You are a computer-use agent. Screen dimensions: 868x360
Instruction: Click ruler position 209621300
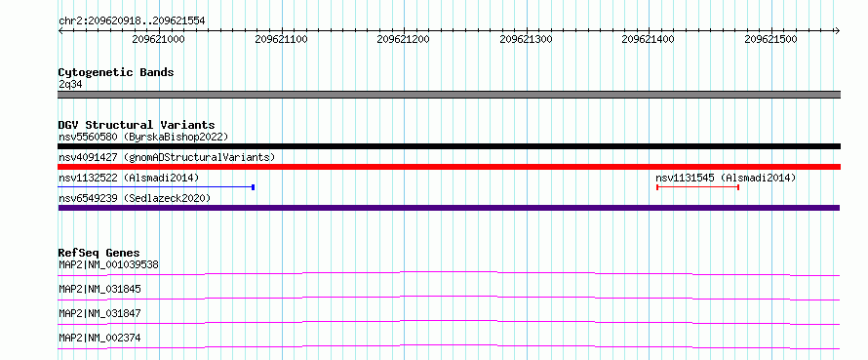pos(526,39)
